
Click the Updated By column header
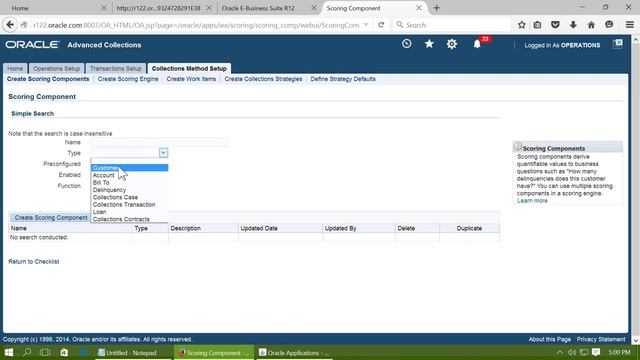(x=340, y=229)
